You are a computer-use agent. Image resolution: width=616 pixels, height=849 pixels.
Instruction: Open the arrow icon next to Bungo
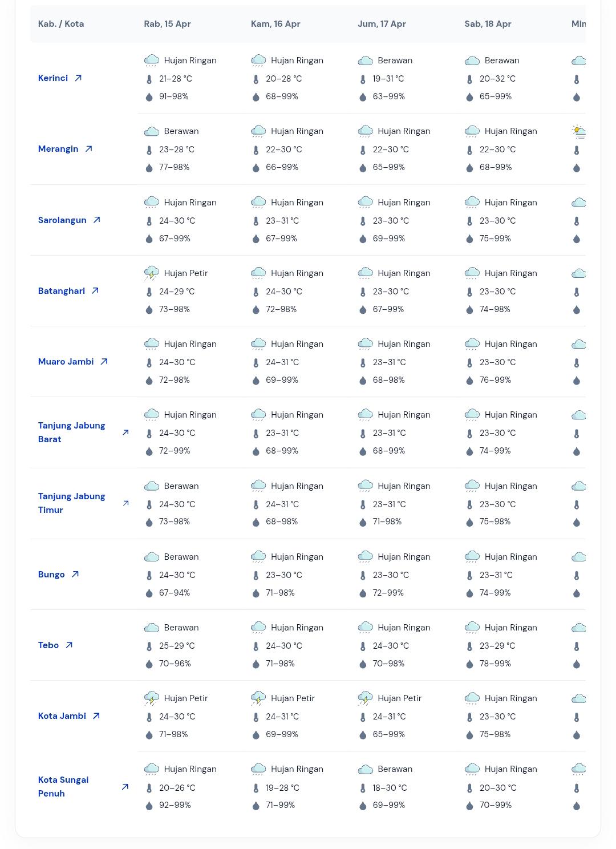pos(75,575)
